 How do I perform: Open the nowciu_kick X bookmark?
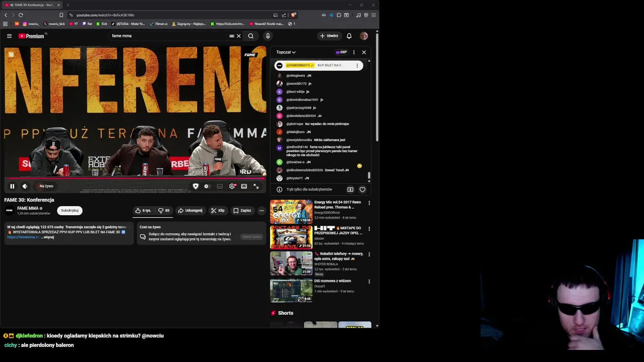(x=54, y=24)
